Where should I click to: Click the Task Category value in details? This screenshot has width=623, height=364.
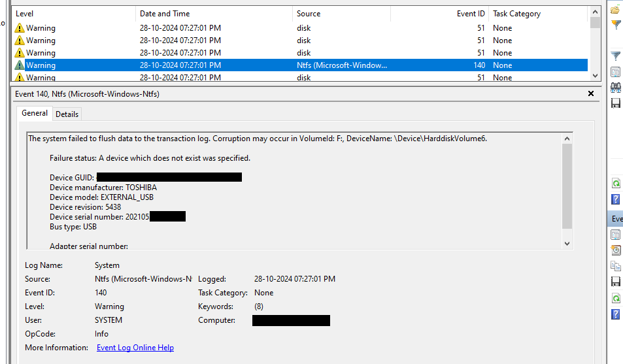[x=264, y=293]
